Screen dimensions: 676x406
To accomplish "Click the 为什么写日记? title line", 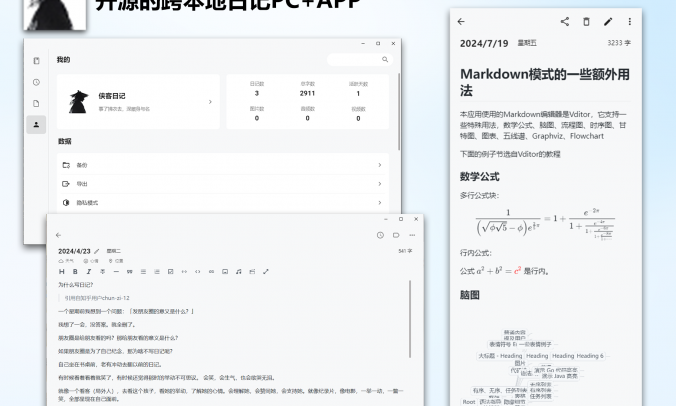I will pyautogui.click(x=76, y=284).
